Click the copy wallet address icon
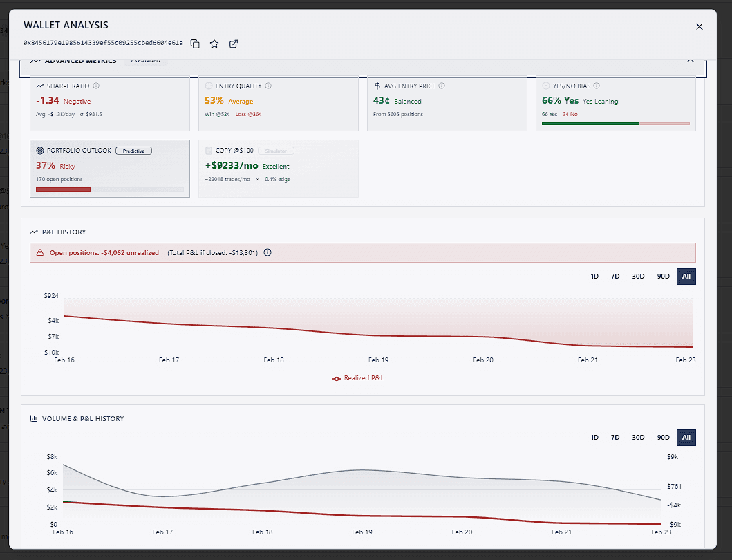The width and height of the screenshot is (732, 560). (x=194, y=43)
